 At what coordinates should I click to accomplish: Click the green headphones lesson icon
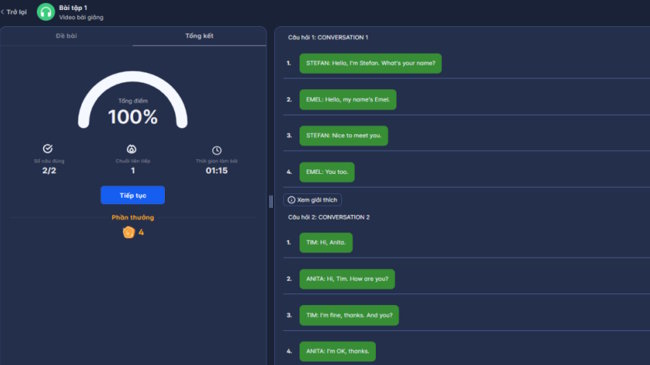[x=46, y=12]
